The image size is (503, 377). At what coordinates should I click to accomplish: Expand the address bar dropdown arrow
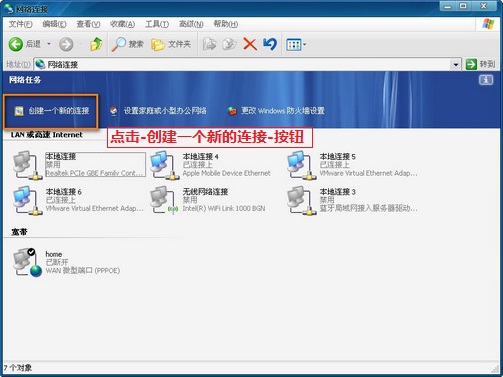pyautogui.click(x=456, y=64)
